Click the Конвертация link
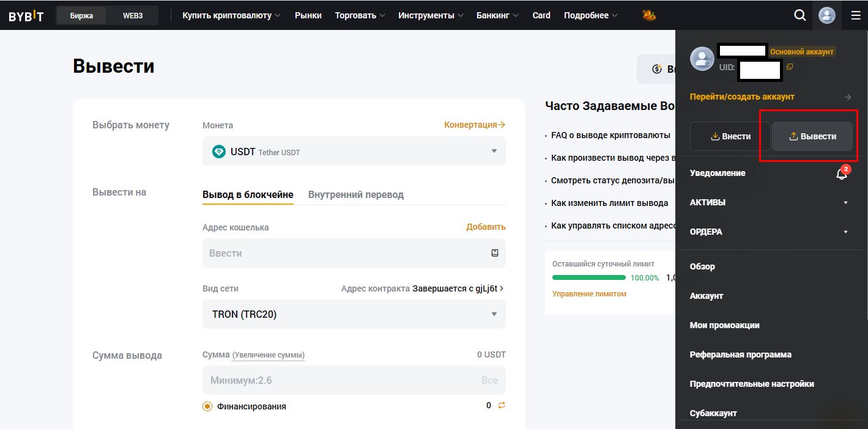 coord(475,125)
